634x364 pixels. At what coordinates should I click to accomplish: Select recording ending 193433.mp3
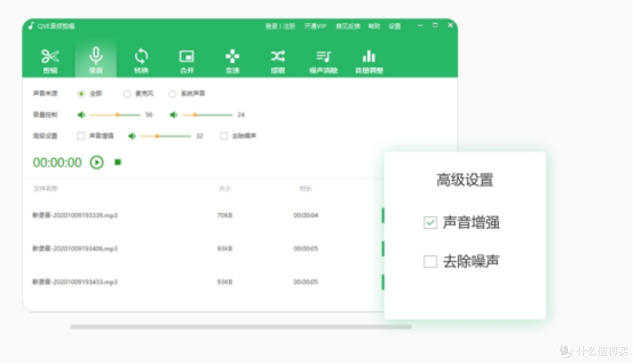pyautogui.click(x=75, y=282)
